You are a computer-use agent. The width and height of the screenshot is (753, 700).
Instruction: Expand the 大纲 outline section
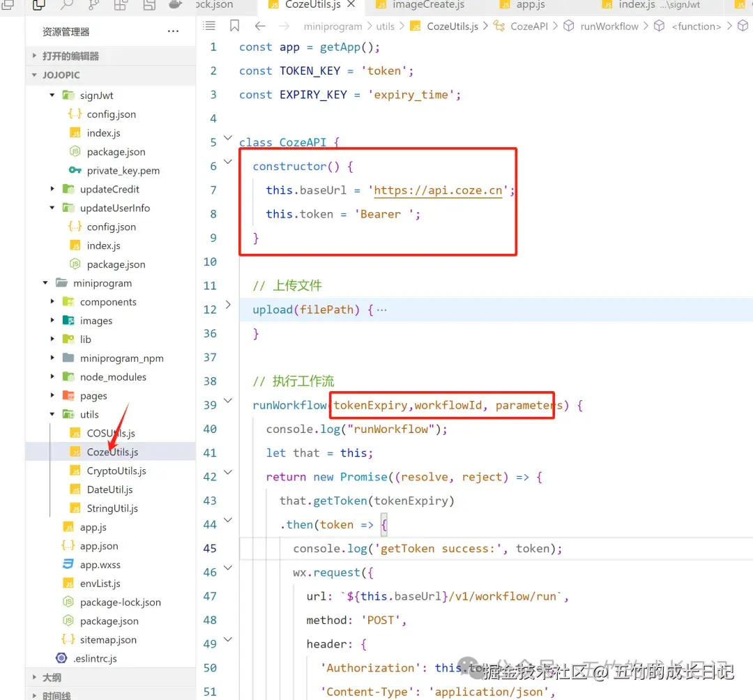110,678
